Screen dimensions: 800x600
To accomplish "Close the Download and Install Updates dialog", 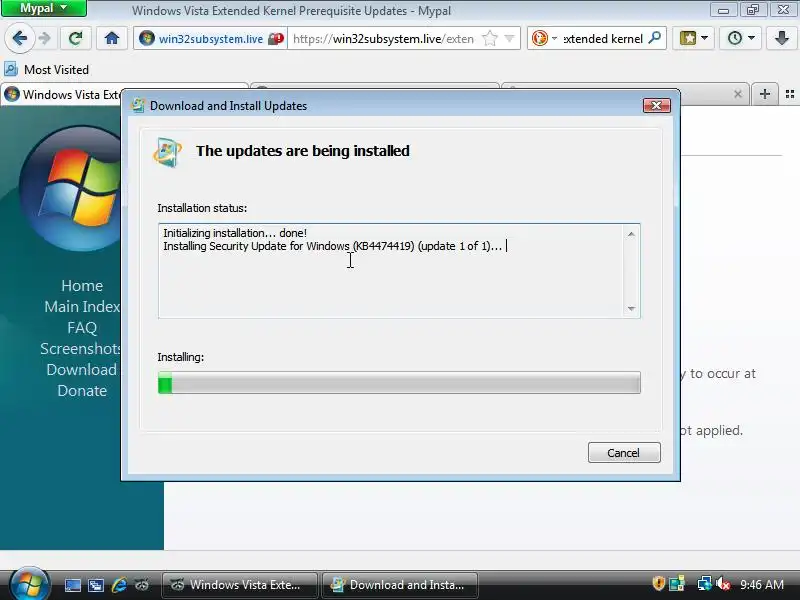I will 657,106.
